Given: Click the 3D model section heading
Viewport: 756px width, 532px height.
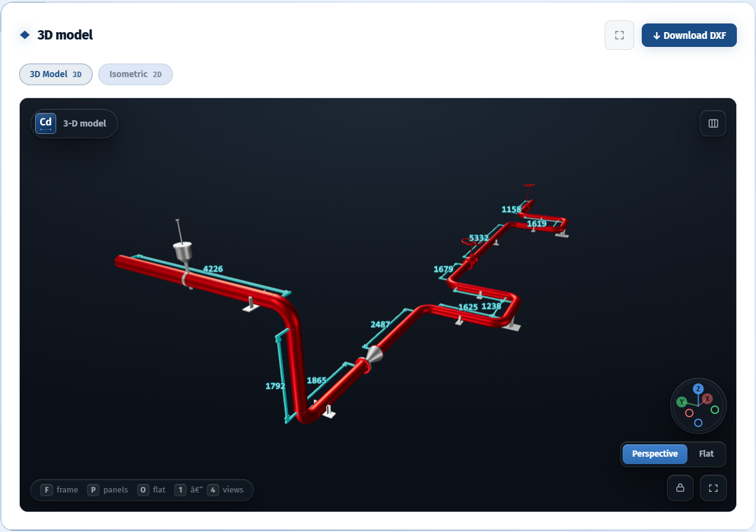Looking at the screenshot, I should [65, 35].
